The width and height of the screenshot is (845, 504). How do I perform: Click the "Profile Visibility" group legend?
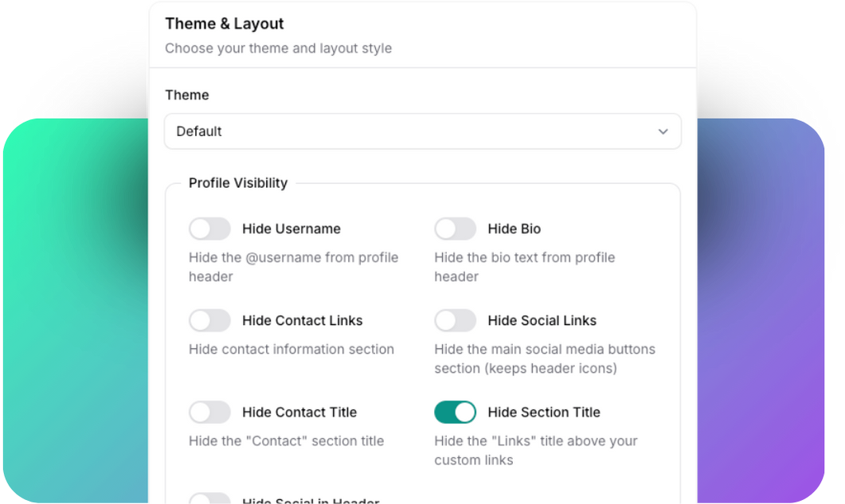pos(237,183)
